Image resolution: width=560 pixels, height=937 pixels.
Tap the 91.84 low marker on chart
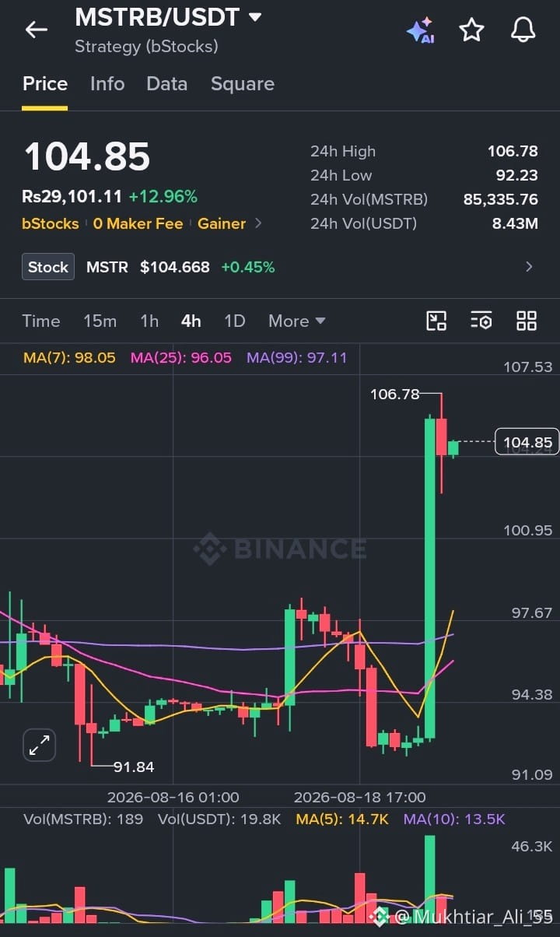[134, 767]
